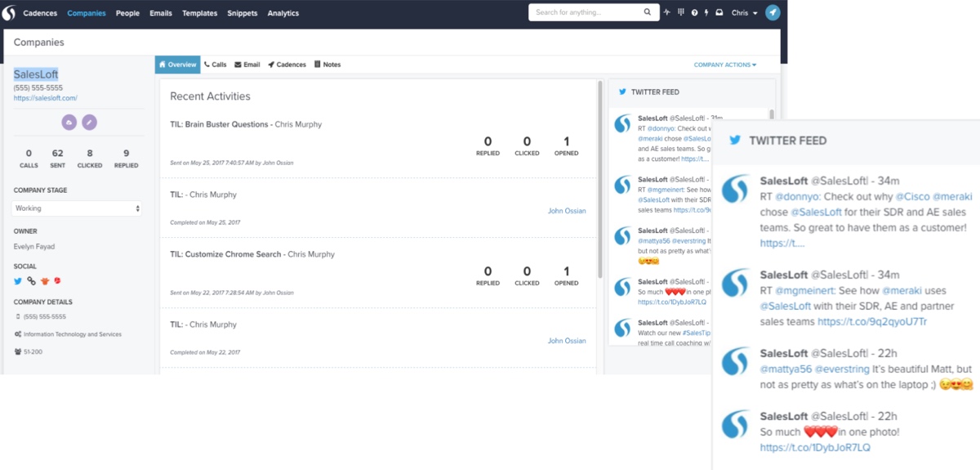Image resolution: width=980 pixels, height=470 pixels.
Task: Open the dialer keypad icon
Action: tap(680, 13)
